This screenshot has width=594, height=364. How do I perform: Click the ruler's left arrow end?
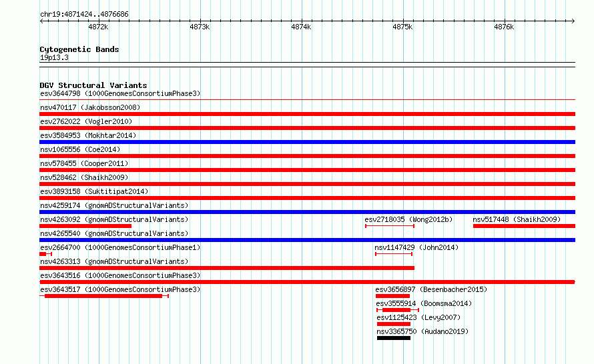click(41, 21)
